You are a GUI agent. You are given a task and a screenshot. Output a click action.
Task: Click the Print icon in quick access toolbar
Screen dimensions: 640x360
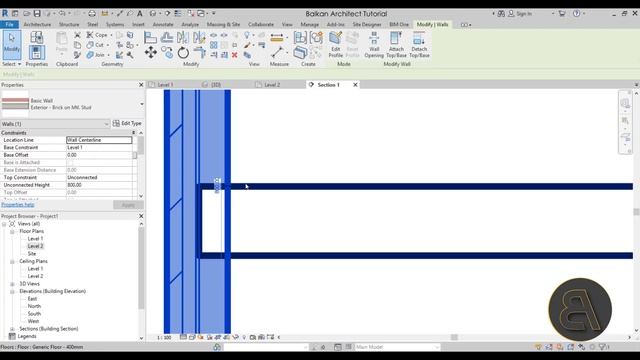92,13
